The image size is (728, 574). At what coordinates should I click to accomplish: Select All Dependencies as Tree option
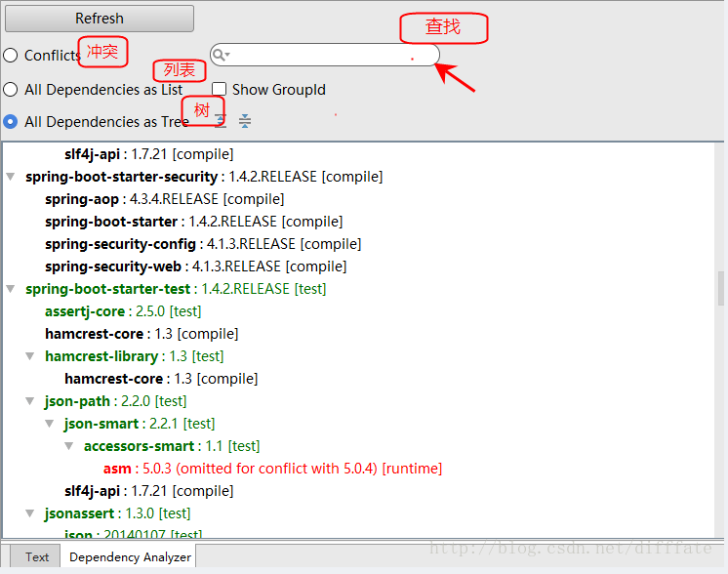(11, 122)
